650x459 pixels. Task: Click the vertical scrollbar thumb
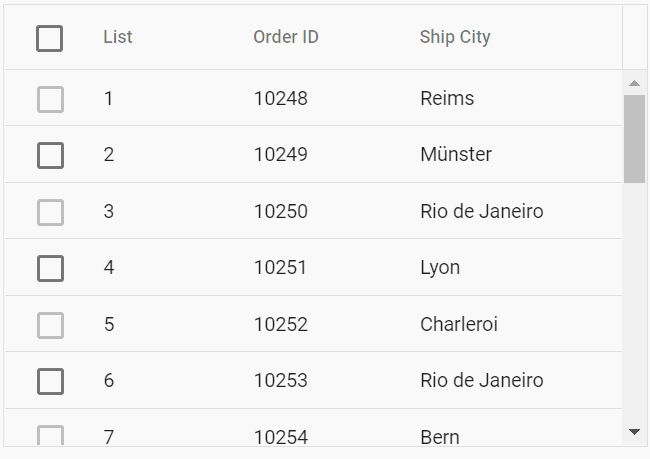pyautogui.click(x=634, y=139)
